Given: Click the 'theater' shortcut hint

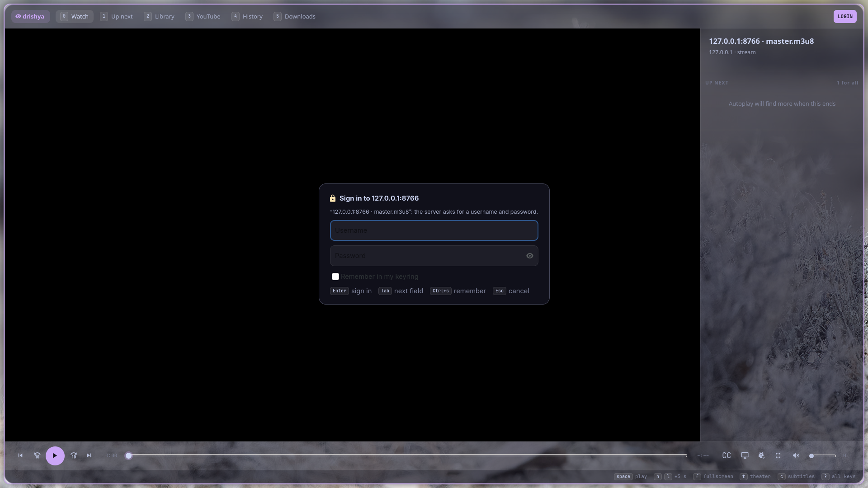Looking at the screenshot, I should (755, 477).
